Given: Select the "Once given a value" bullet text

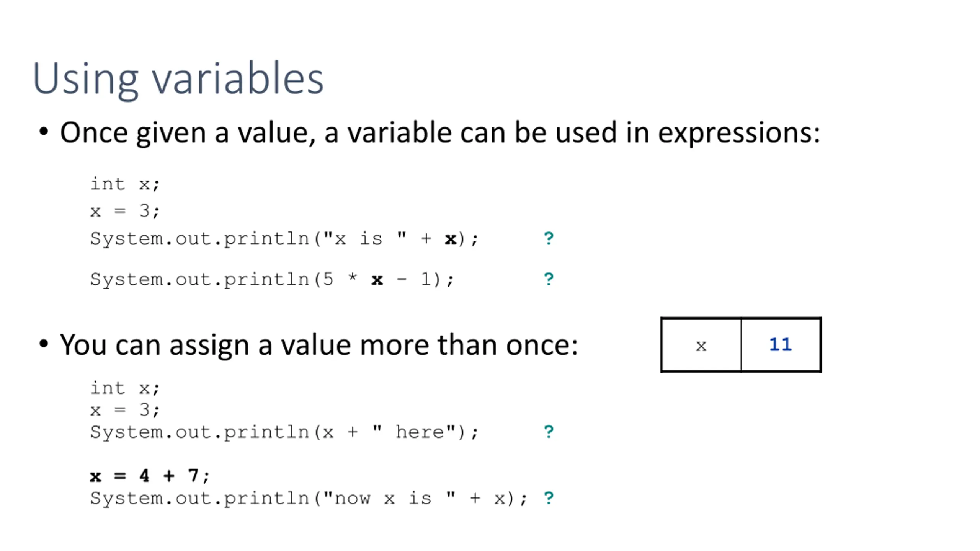Looking at the screenshot, I should tap(439, 133).
